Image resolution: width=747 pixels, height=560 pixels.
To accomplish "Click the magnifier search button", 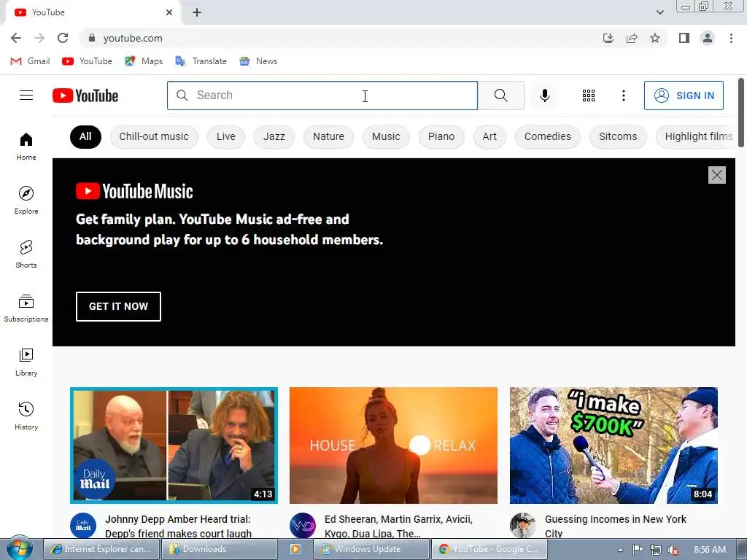I will (x=500, y=96).
